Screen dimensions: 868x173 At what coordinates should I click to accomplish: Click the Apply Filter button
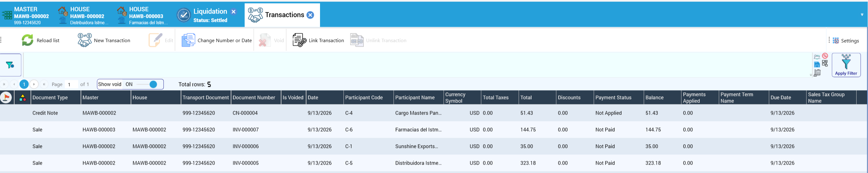pos(846,65)
